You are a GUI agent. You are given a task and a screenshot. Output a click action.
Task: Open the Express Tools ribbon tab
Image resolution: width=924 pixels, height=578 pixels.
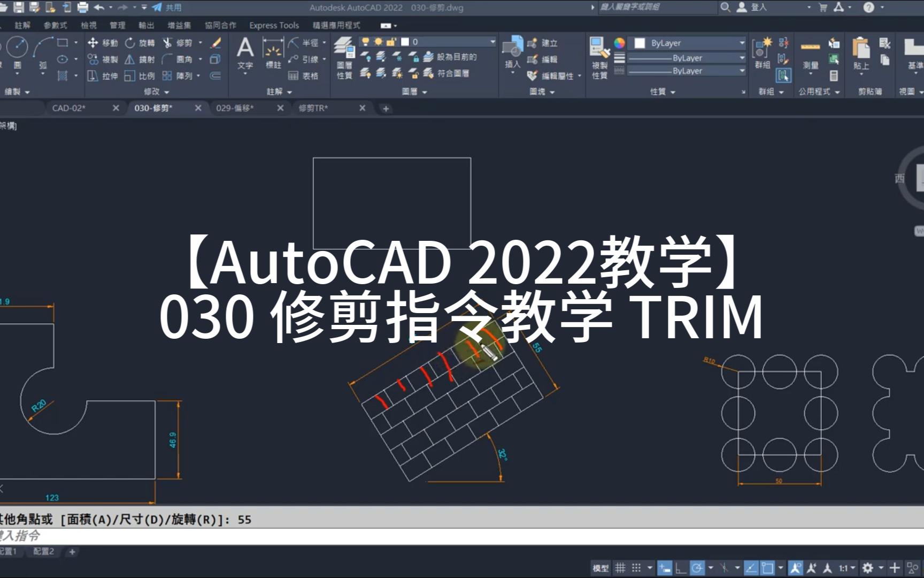pyautogui.click(x=274, y=25)
